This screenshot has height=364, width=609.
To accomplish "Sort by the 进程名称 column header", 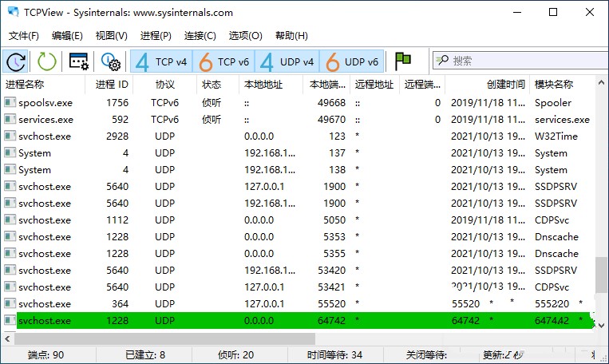I will coord(43,85).
